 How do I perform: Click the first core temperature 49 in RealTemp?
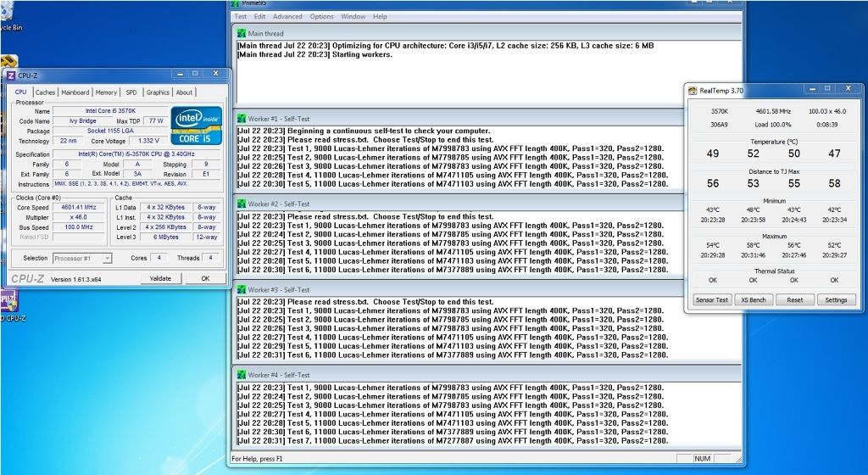[x=713, y=154]
